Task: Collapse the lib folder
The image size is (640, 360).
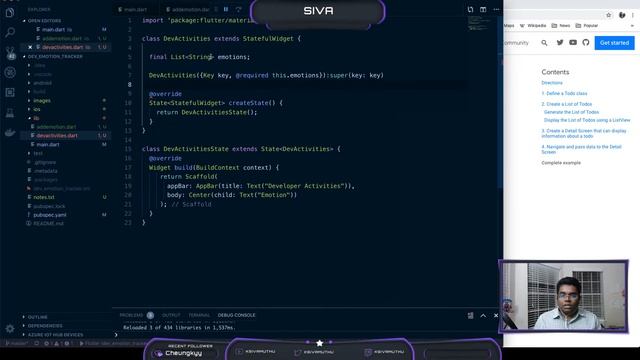Action: 36,118
